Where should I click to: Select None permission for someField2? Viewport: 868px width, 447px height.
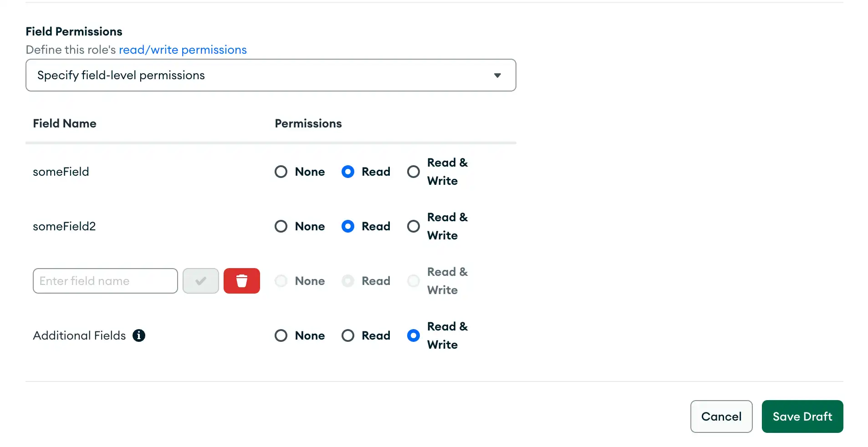tap(281, 226)
